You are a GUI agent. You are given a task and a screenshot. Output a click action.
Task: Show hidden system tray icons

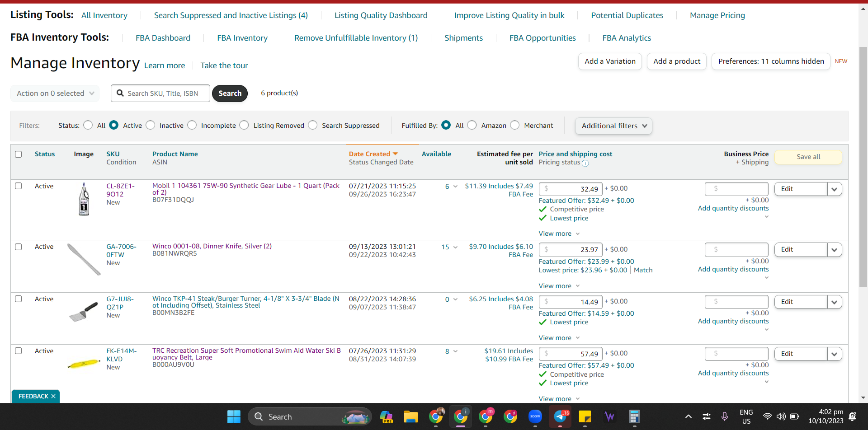(688, 416)
